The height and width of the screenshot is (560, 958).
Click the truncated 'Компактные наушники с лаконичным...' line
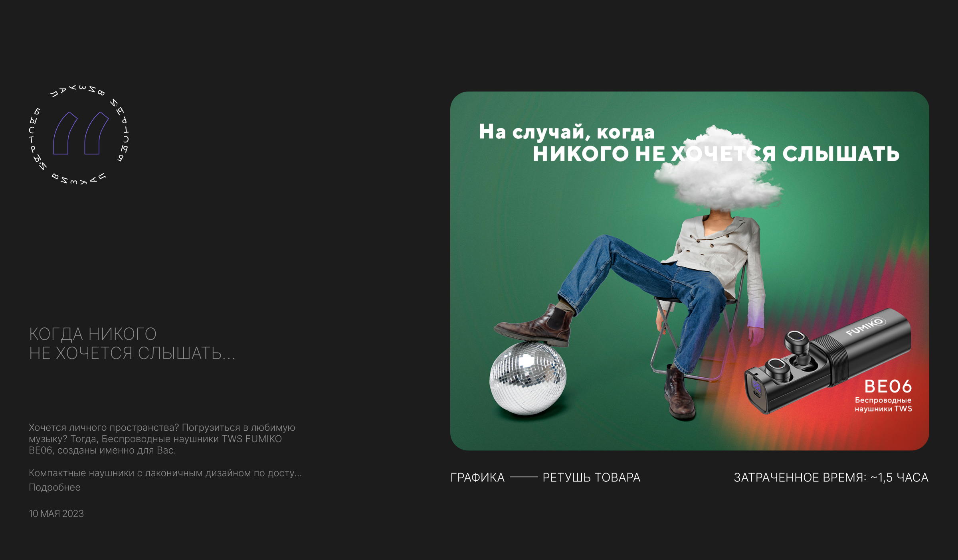165,473
